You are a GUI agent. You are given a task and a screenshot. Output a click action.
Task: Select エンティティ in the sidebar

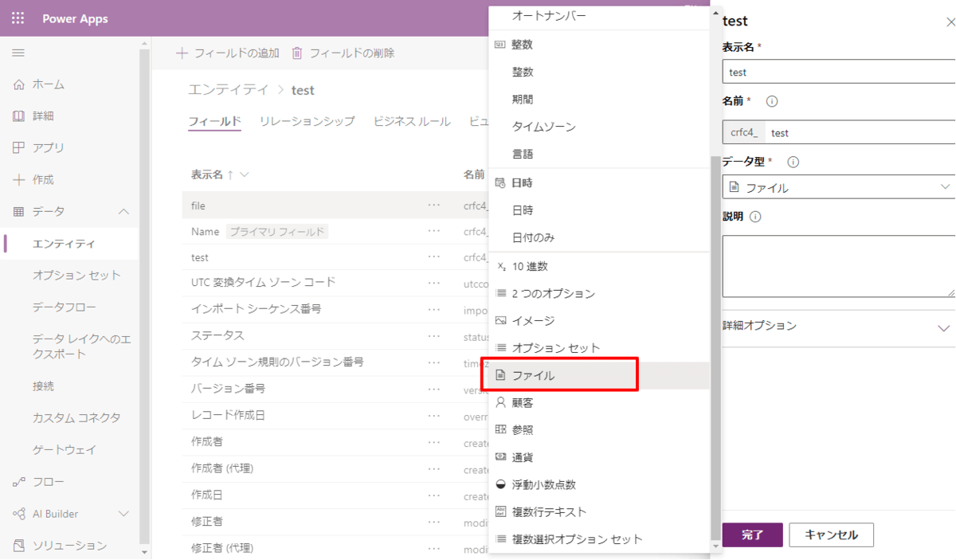point(64,243)
